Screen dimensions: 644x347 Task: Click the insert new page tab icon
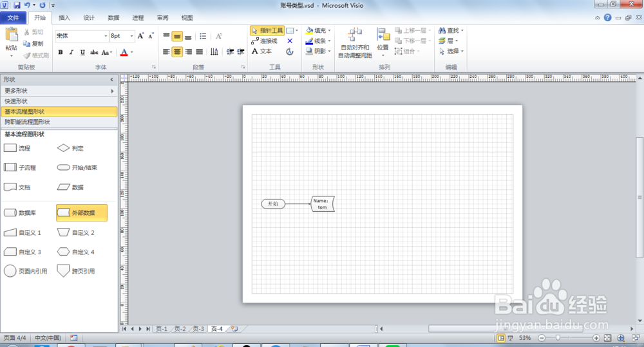(x=234, y=329)
